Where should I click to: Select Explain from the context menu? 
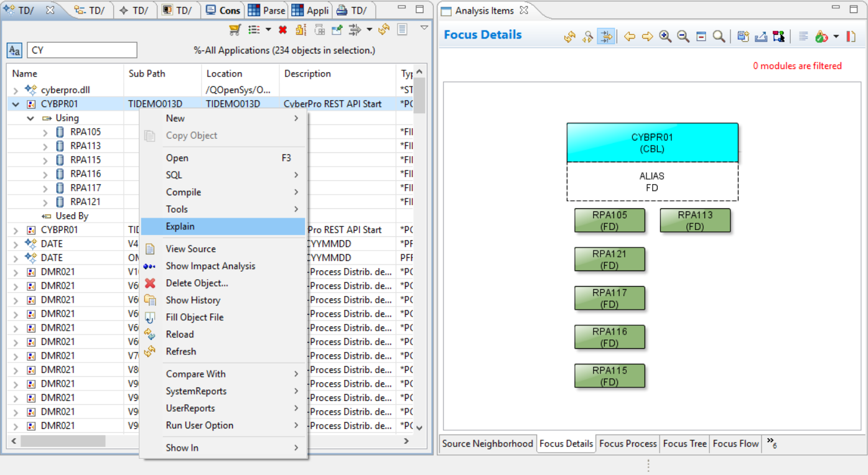180,226
